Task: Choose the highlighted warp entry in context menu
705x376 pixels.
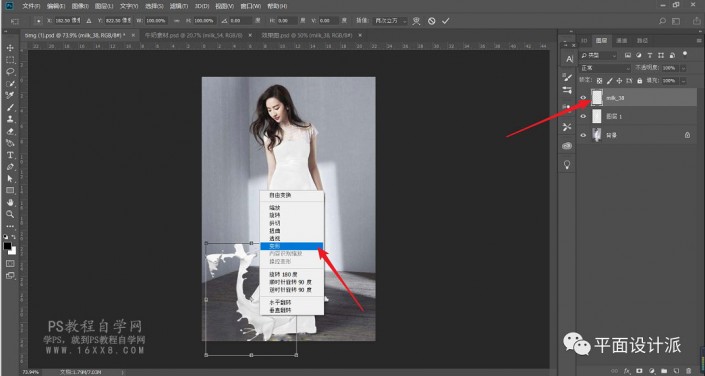Action: pyautogui.click(x=292, y=246)
